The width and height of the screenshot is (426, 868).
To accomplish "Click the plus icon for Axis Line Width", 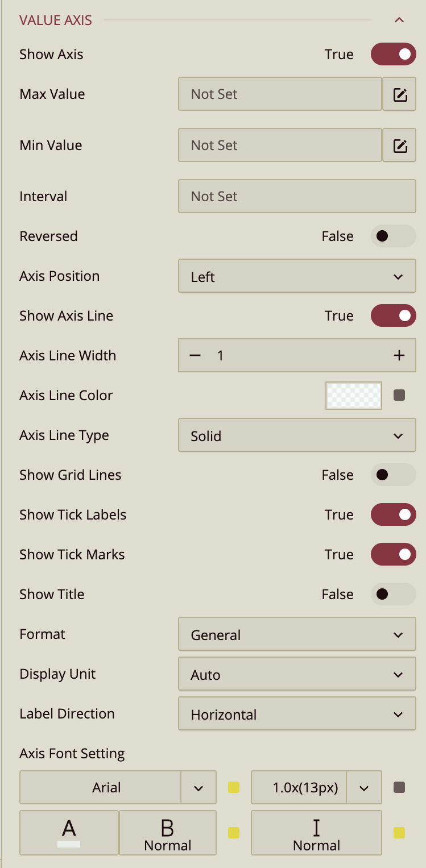I will point(399,356).
